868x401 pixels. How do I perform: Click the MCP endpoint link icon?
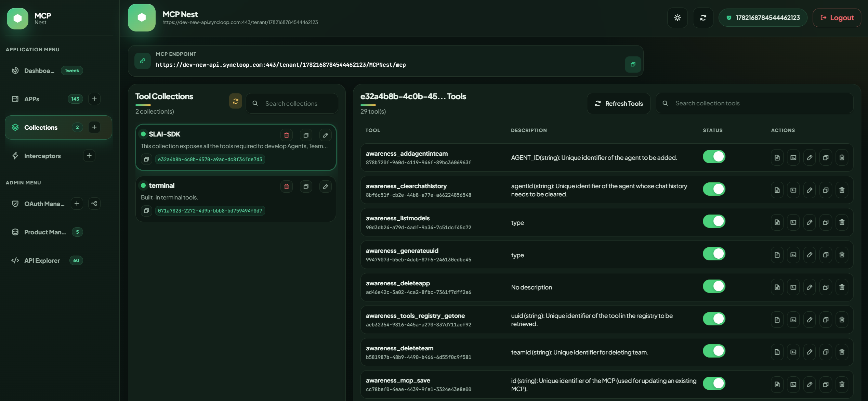[143, 61]
